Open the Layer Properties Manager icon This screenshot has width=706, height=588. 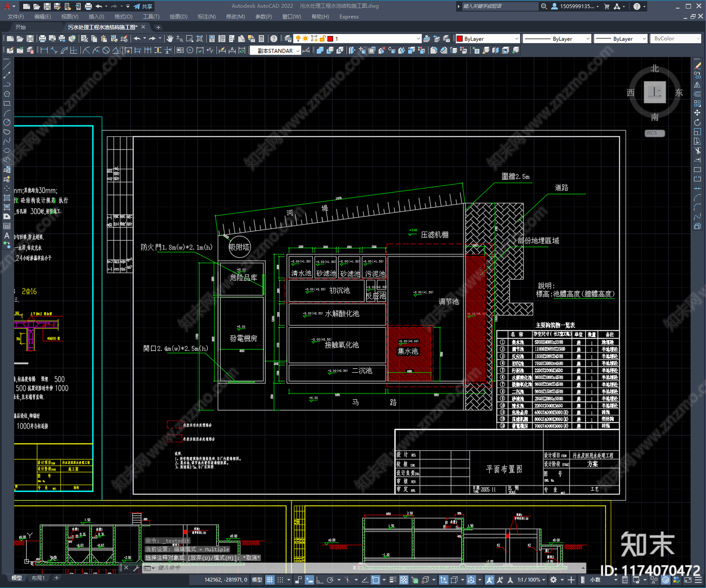pyautogui.click(x=288, y=39)
